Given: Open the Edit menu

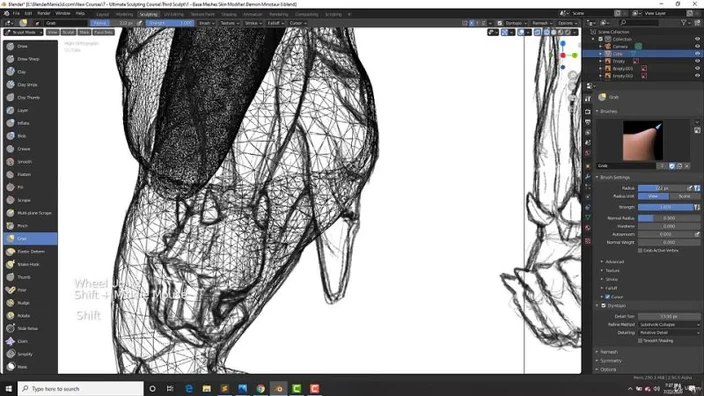Looking at the screenshot, I should click(28, 13).
